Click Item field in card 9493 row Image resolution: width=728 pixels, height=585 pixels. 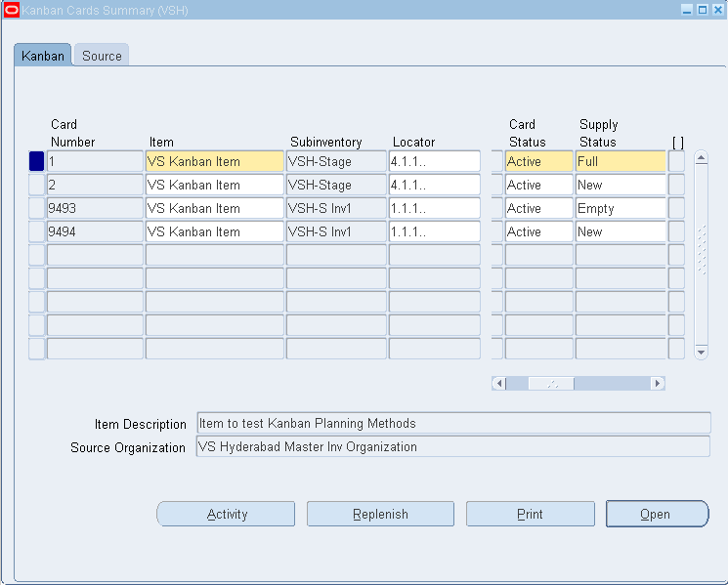[215, 208]
